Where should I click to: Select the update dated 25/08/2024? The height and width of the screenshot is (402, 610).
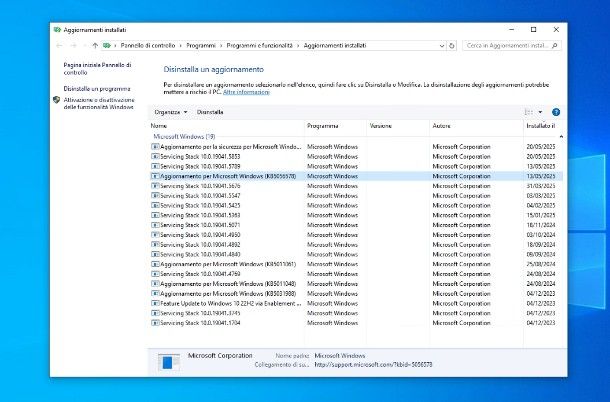(x=355, y=264)
